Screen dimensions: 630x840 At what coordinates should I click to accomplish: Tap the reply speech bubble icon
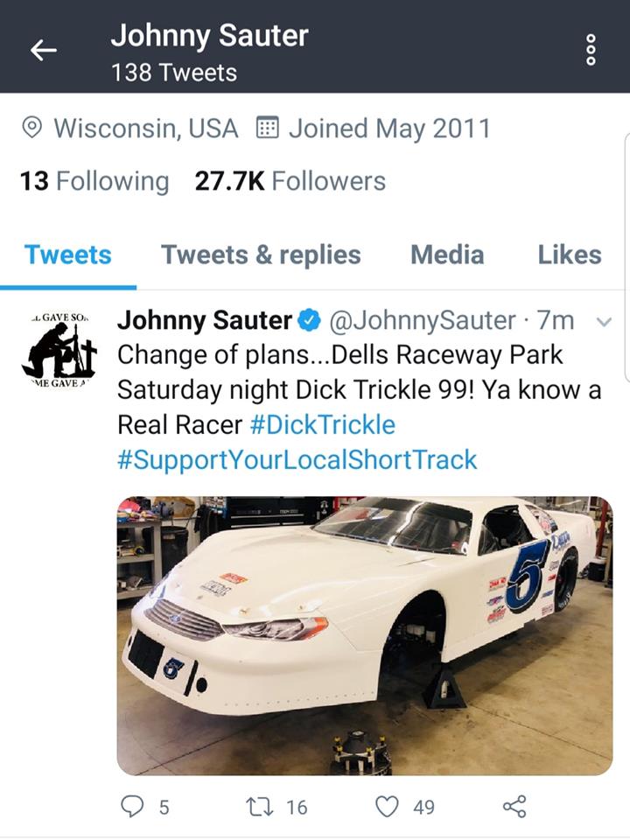pos(131,806)
